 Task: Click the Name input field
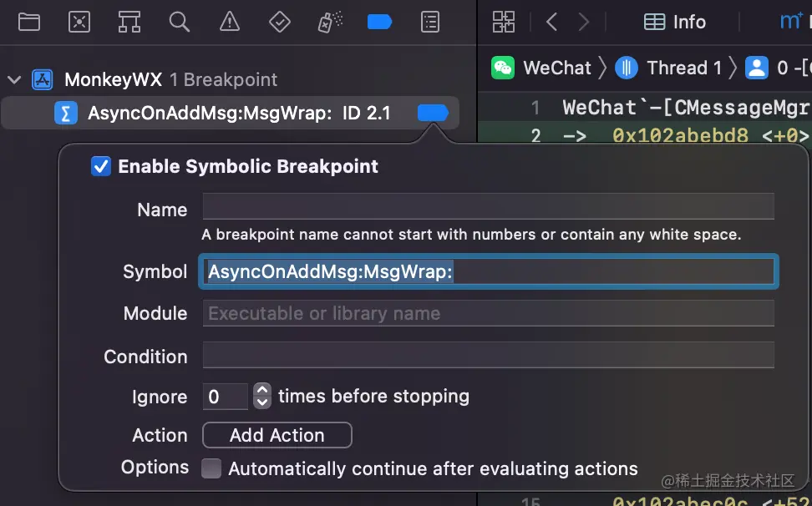(x=489, y=206)
